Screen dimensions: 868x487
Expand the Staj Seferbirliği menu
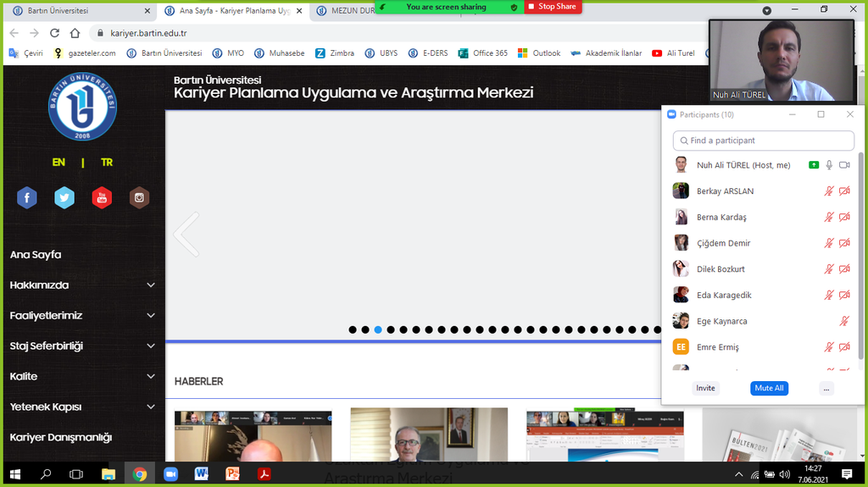151,346
